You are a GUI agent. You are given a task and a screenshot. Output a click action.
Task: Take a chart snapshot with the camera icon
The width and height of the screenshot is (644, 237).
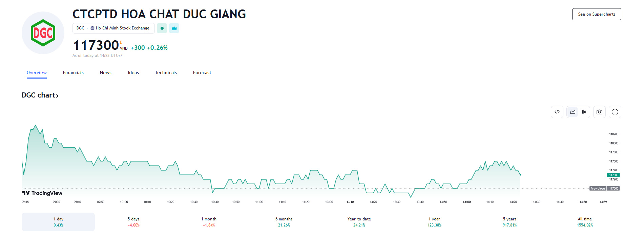tap(599, 112)
